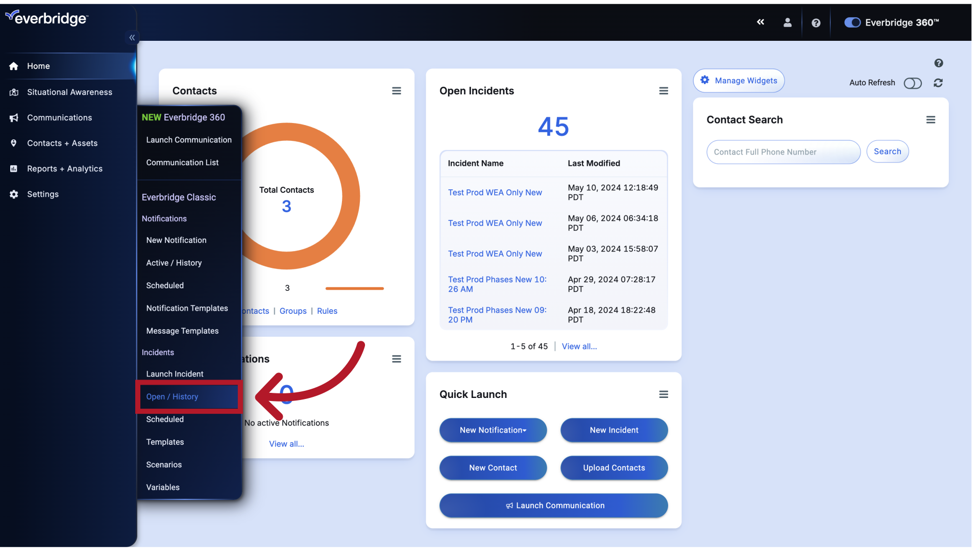Toggle the Auto Refresh switch
This screenshot has height=551, width=980.
click(x=913, y=82)
